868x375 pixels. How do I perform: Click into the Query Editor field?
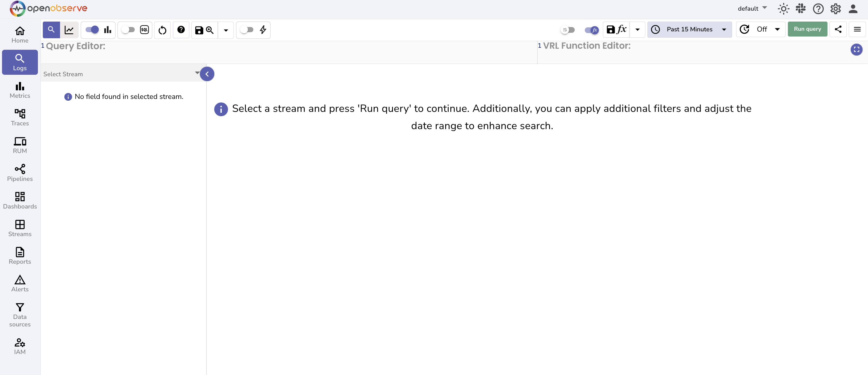(289, 53)
